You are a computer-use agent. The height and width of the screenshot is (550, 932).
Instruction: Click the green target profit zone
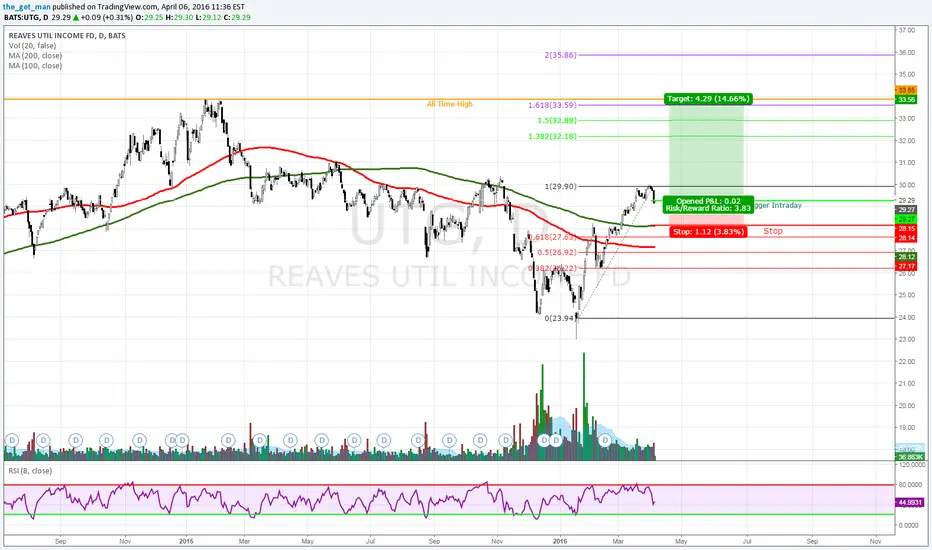pos(706,149)
